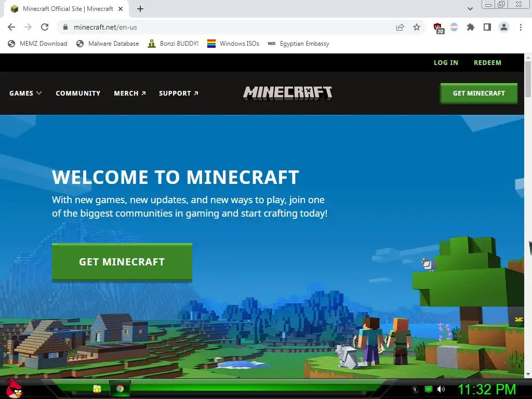Reload the Minecraft page
Image resolution: width=532 pixels, height=399 pixels.
pos(45,27)
